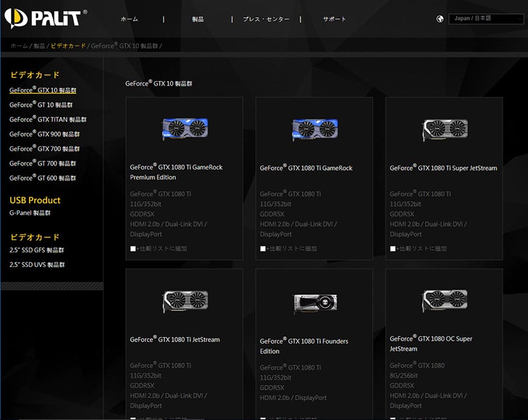Check compare box for GTX 1080 Ti GameRock

[x=263, y=249]
